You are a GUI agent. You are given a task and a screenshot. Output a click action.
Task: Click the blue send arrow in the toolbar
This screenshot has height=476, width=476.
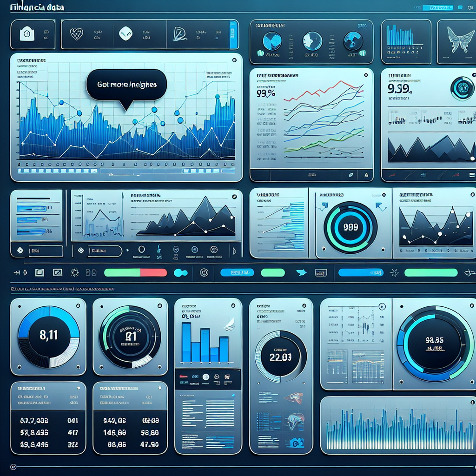301,273
